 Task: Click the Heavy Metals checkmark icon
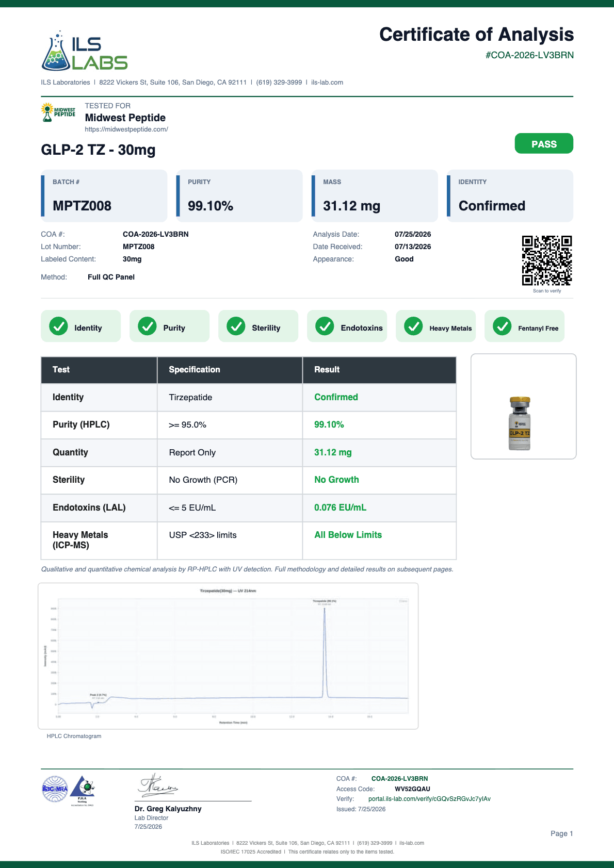[413, 326]
